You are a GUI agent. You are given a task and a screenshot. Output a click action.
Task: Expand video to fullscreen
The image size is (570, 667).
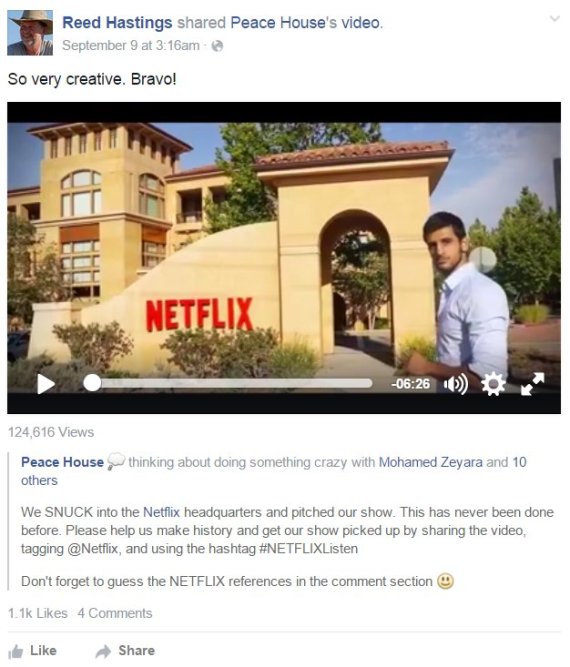tap(533, 384)
